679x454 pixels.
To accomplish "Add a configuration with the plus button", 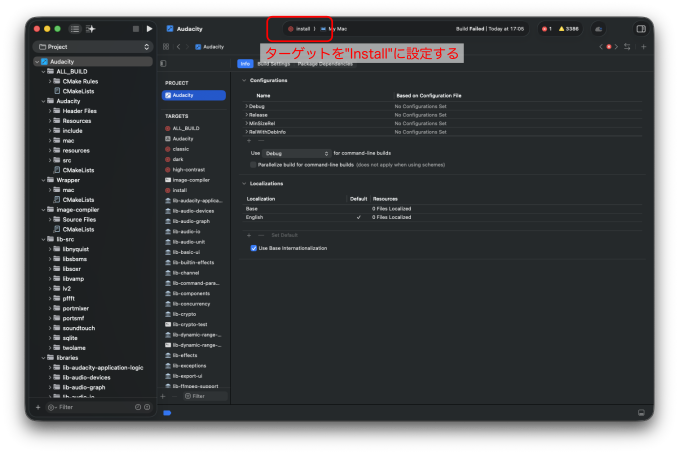I will click(x=249, y=141).
